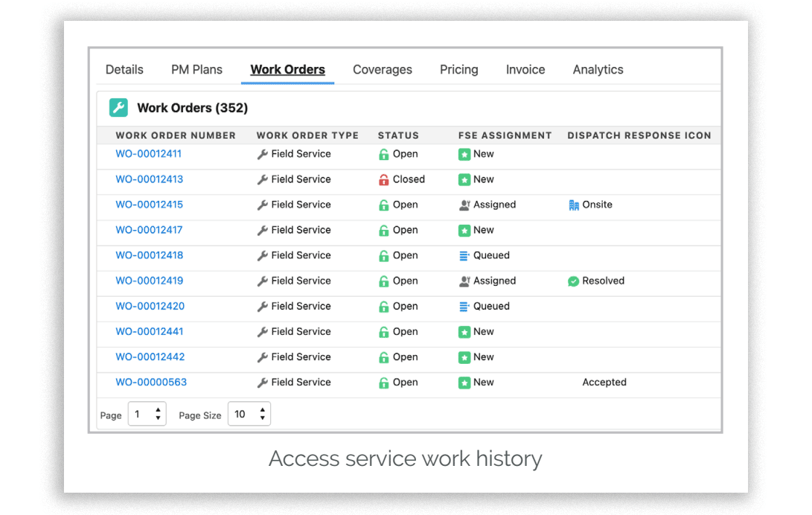Go to the Pricing tab
This screenshot has width=812, height=515.
click(458, 69)
